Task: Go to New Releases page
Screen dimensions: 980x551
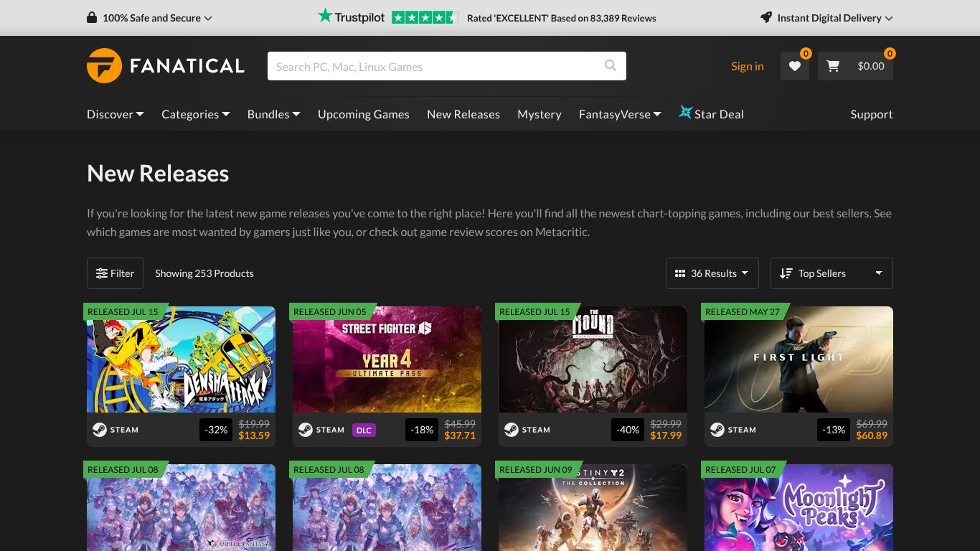Action: pos(463,114)
